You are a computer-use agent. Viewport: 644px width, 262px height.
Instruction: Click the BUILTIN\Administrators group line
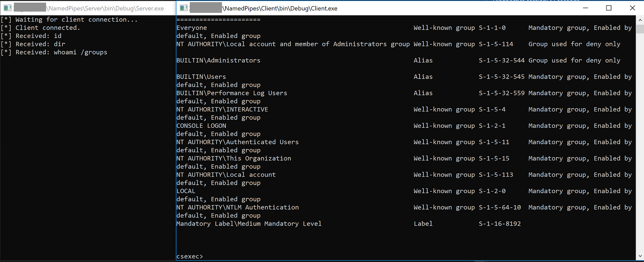(x=218, y=61)
